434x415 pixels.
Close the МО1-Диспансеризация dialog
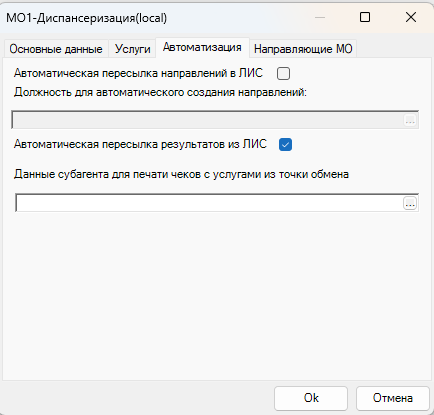coord(411,17)
